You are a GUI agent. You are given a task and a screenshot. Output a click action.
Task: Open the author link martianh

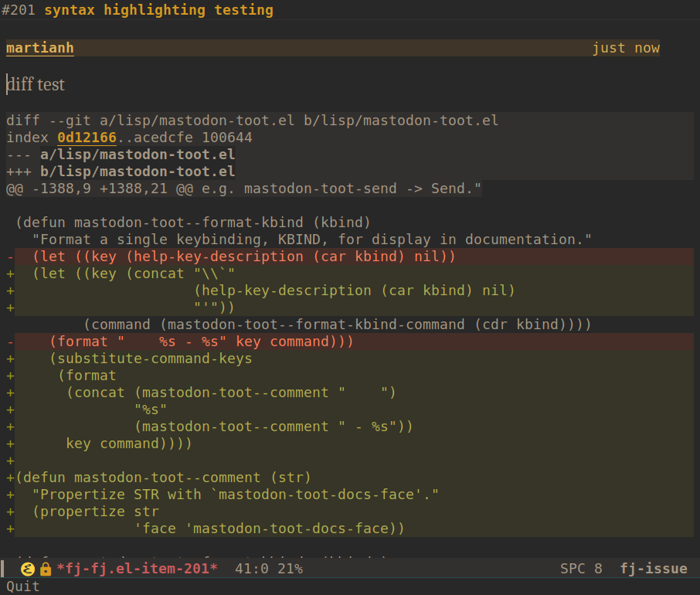pyautogui.click(x=39, y=48)
